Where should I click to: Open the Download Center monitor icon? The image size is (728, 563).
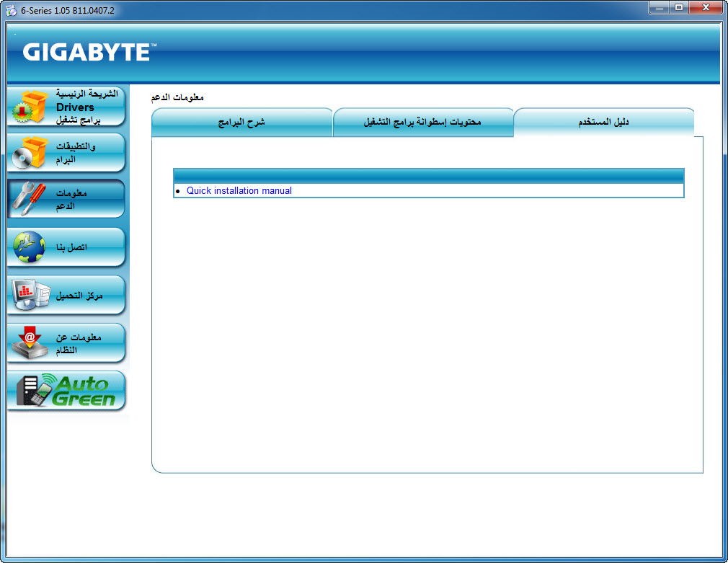31,295
